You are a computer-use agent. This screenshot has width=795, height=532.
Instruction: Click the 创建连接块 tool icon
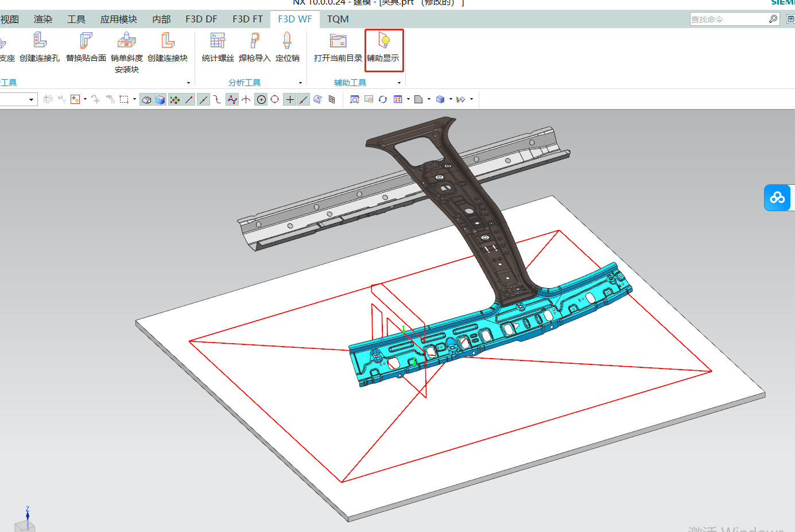168,40
